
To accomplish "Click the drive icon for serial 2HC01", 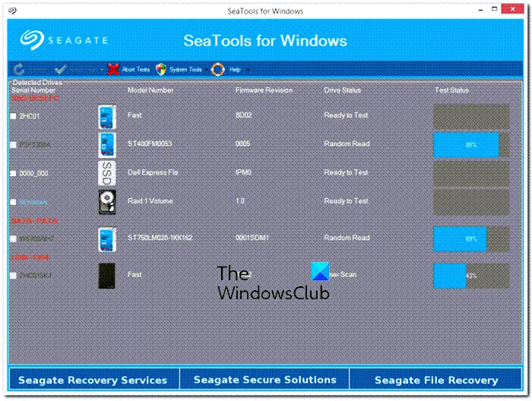I will [x=107, y=117].
